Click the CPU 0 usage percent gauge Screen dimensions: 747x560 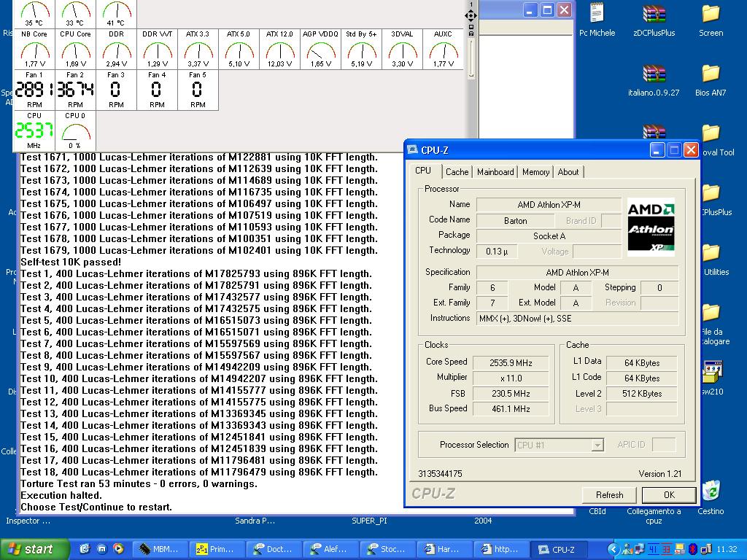point(75,131)
